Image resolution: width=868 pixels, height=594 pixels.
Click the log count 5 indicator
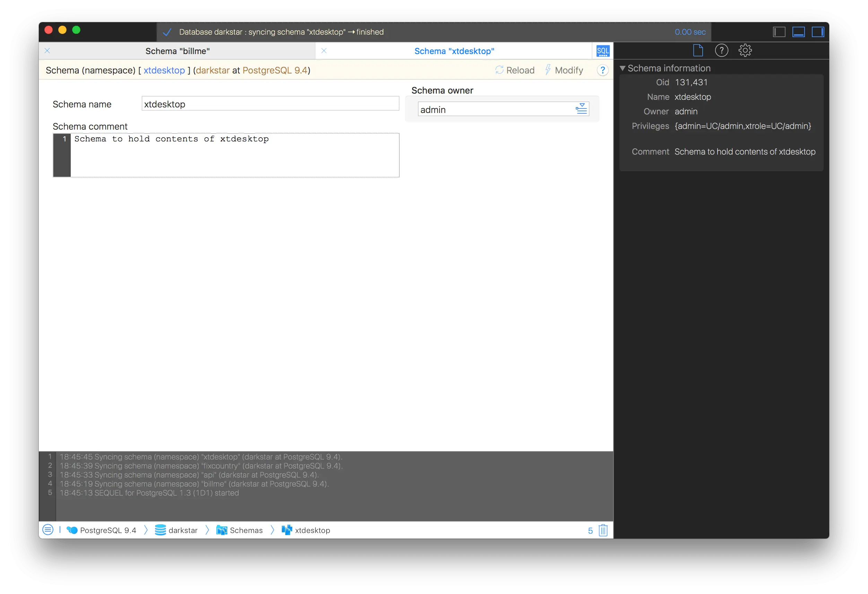tap(590, 531)
